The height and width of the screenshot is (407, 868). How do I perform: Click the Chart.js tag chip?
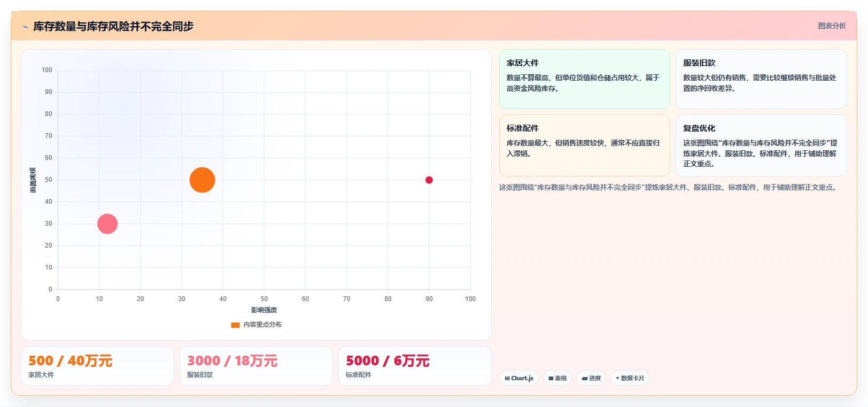pos(519,378)
